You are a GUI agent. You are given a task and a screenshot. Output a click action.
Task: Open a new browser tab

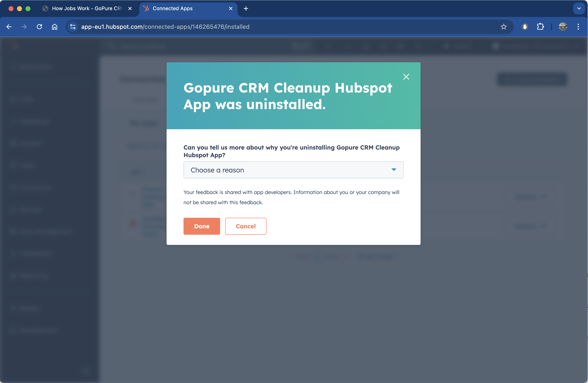(246, 8)
